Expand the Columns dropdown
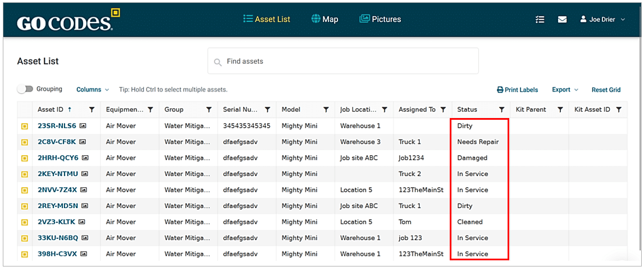This screenshot has width=644, height=271. coord(93,90)
